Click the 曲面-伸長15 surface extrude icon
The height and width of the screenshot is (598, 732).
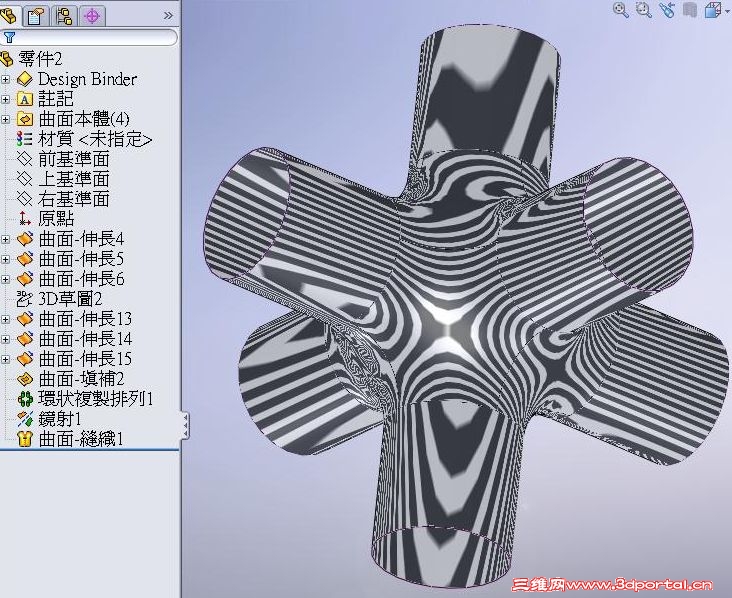pyautogui.click(x=25, y=359)
